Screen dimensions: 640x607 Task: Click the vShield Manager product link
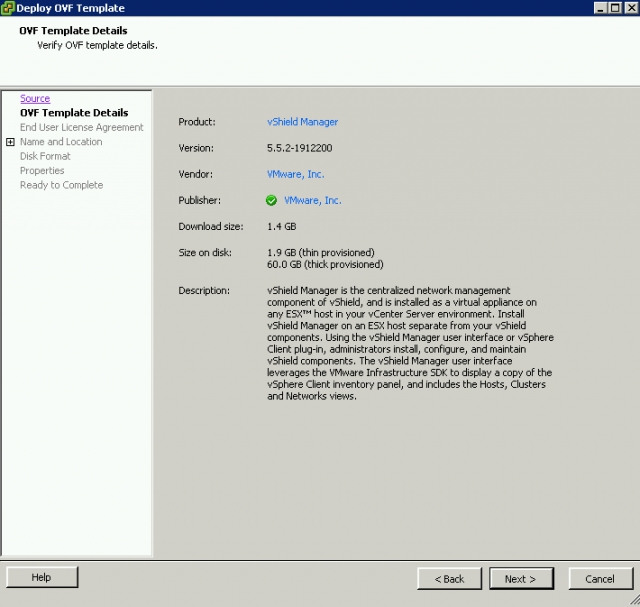tap(303, 122)
